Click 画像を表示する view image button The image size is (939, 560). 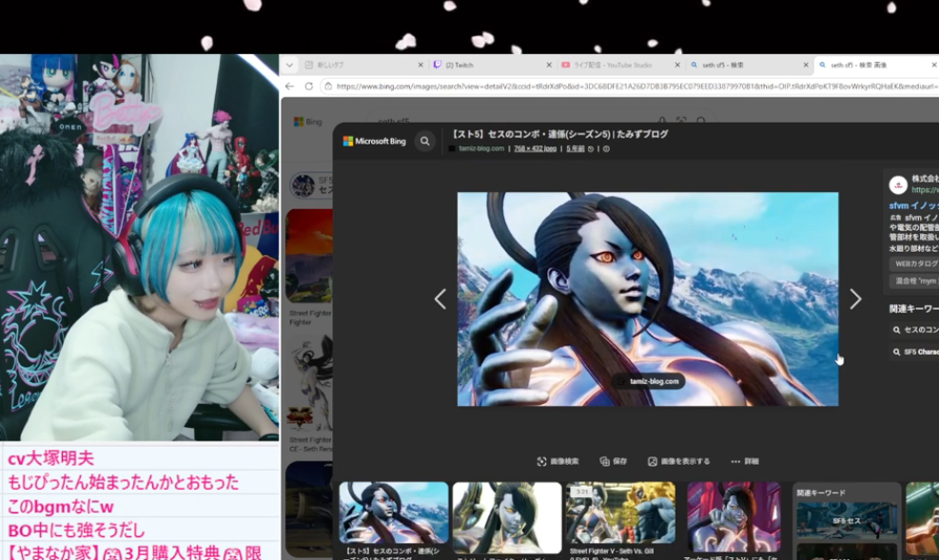[678, 461]
